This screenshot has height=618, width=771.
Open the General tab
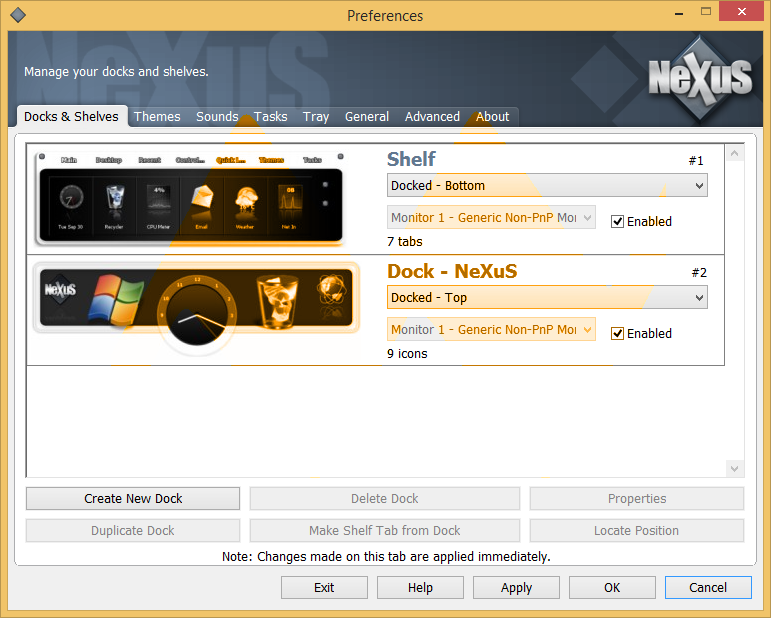pos(367,117)
